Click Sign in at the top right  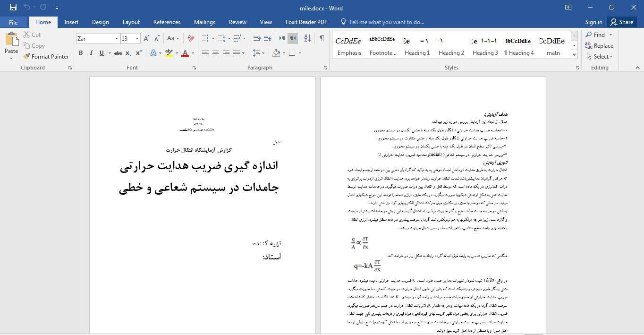coord(593,22)
